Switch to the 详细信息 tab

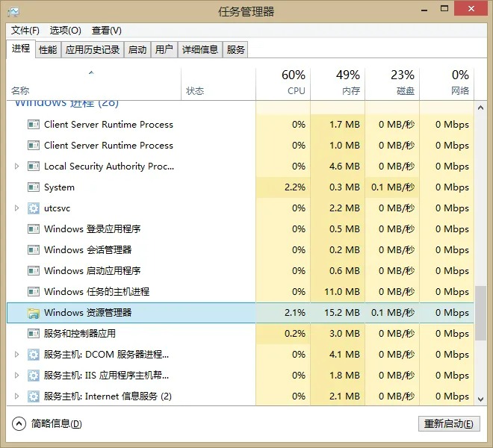(x=200, y=50)
